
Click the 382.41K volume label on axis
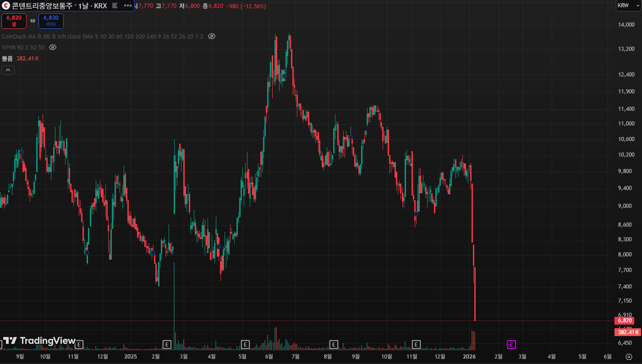[x=628, y=332]
